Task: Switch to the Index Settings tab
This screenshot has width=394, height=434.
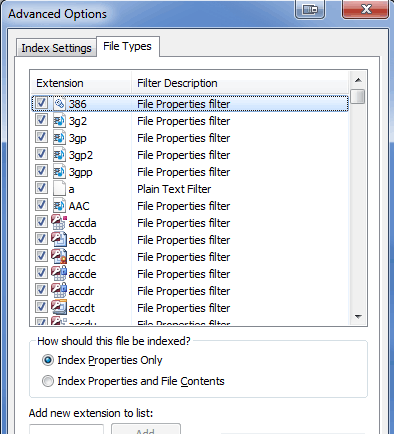Action: pos(56,48)
